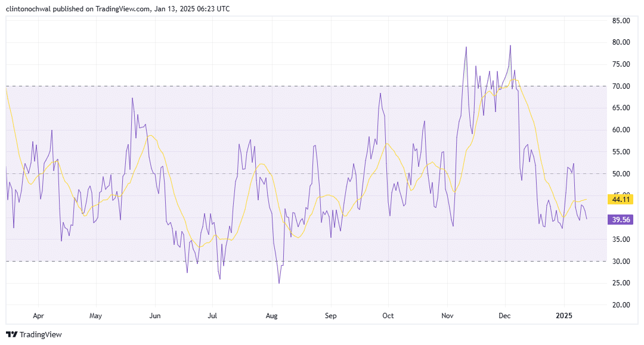
Task: Click the 30.00 oversold level label
Action: click(621, 262)
